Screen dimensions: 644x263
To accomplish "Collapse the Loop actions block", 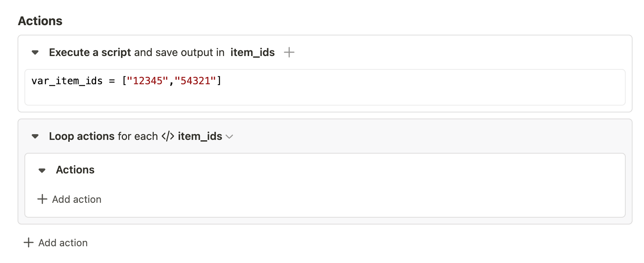I will (35, 136).
